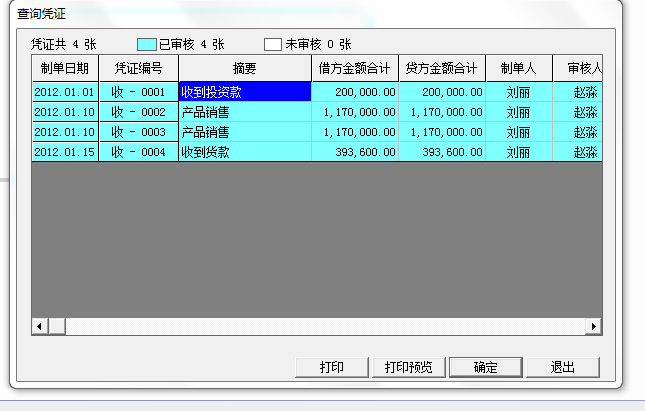The width and height of the screenshot is (645, 411).
Task: Click the 393,600.00 credit total cell
Action: [442, 152]
